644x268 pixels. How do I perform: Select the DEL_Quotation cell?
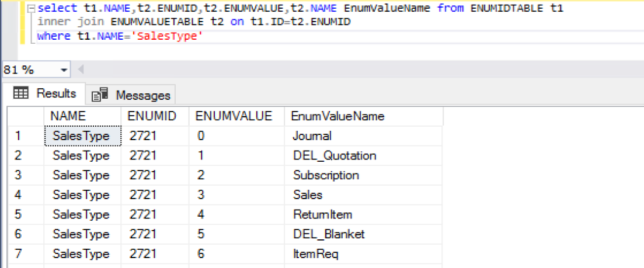coord(335,156)
